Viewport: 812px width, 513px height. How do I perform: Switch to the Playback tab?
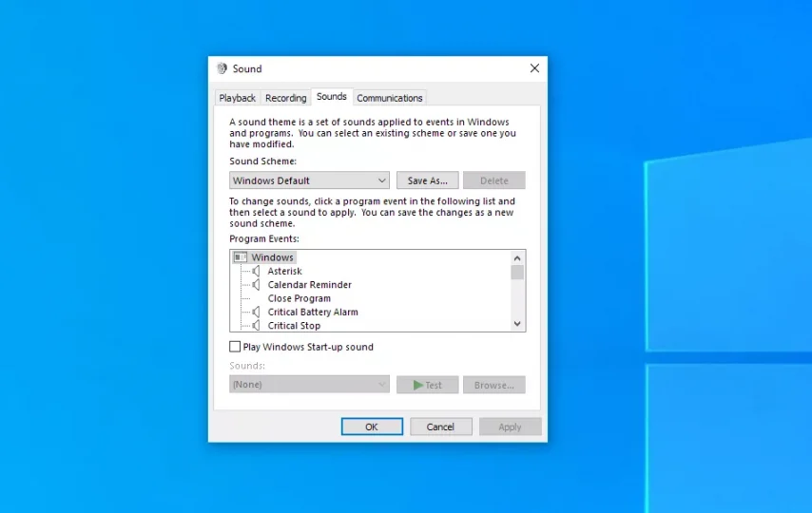[237, 98]
